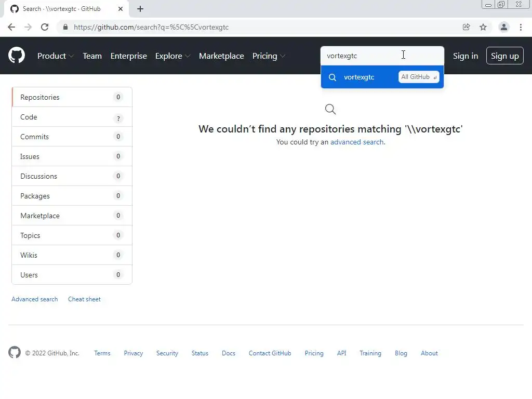Select Wikis results filter
This screenshot has height=399, width=532.
[72, 255]
